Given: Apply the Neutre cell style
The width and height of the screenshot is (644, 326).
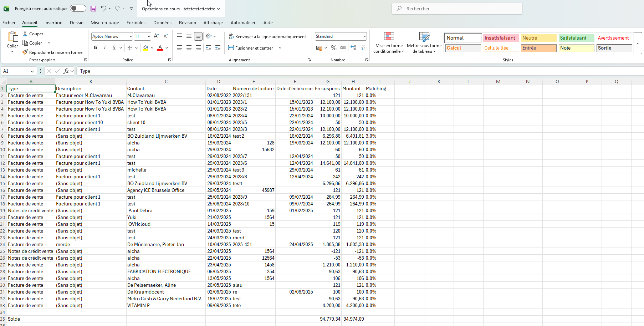Looking at the screenshot, I should [538, 38].
